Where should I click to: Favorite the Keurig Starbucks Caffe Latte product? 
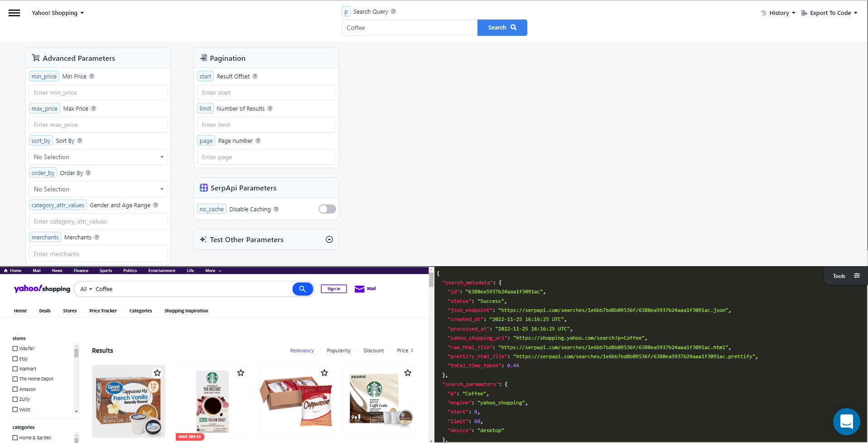(x=408, y=373)
